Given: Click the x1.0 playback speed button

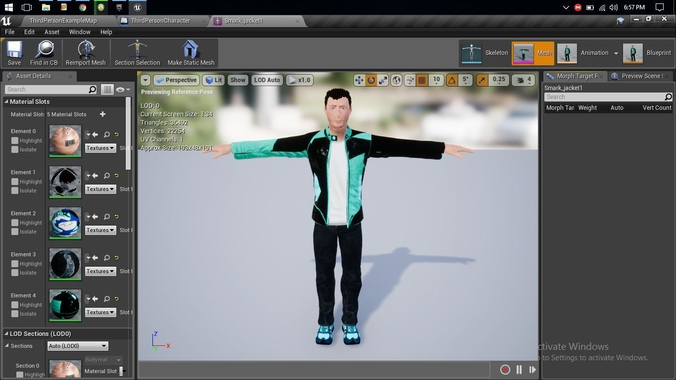Looking at the screenshot, I should tap(300, 80).
